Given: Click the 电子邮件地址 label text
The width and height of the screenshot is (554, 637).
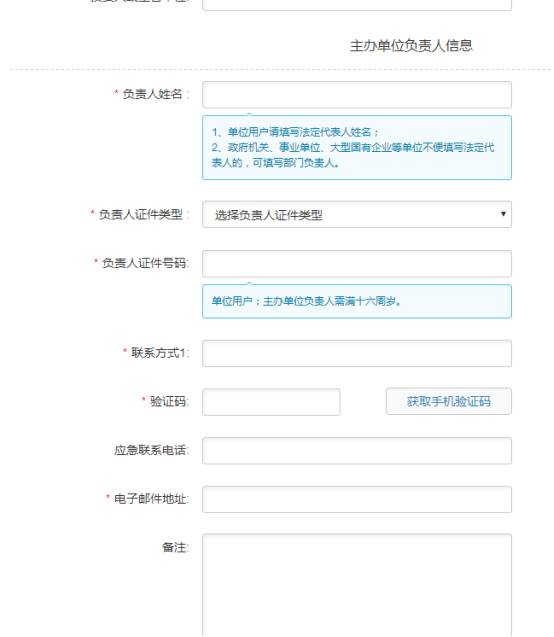Looking at the screenshot, I should point(150,499).
